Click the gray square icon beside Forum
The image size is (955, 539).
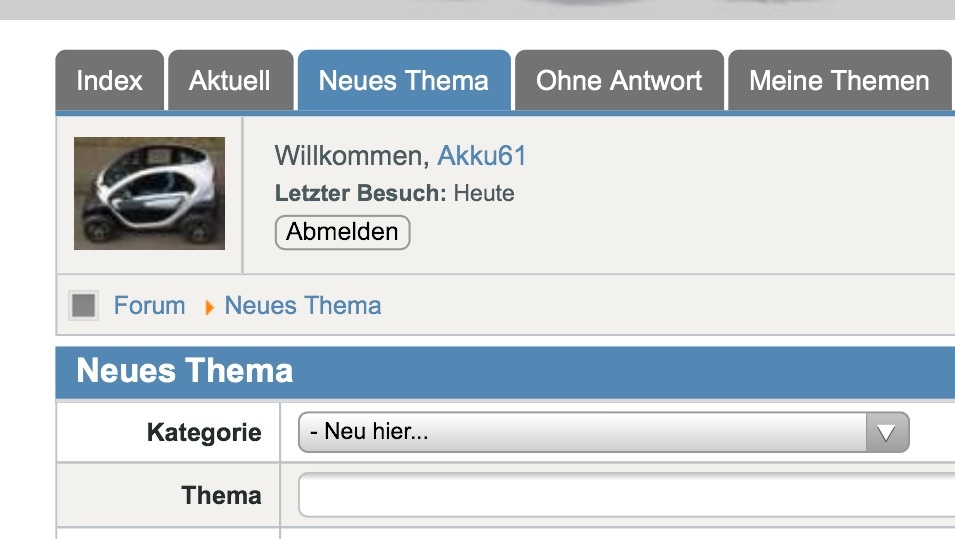pyautogui.click(x=84, y=305)
